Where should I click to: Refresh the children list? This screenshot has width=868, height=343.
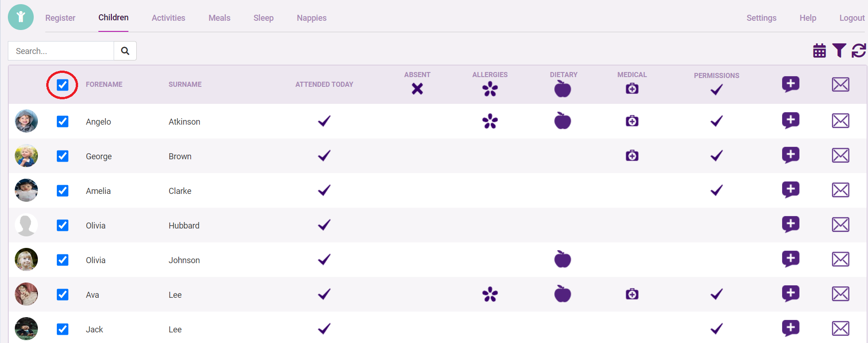pos(859,50)
